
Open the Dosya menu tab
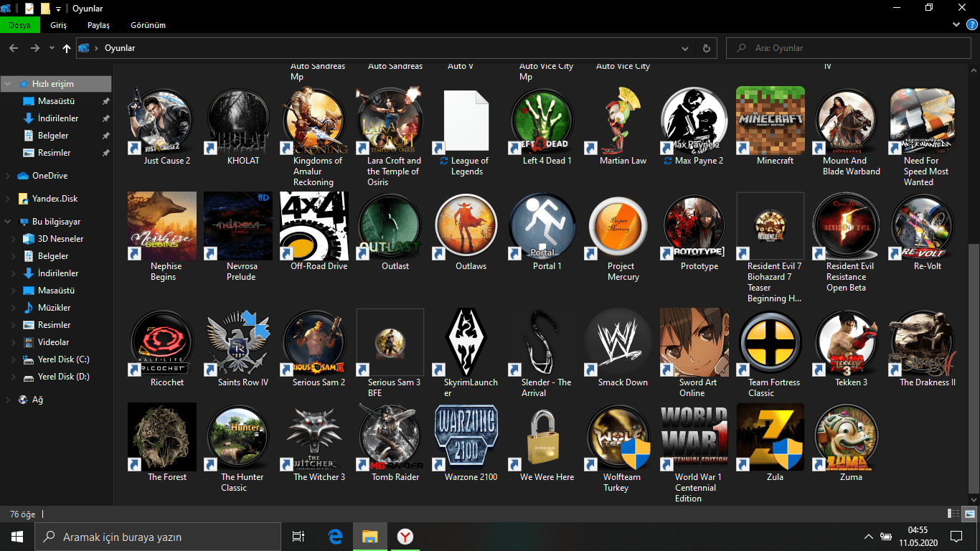click(x=19, y=25)
